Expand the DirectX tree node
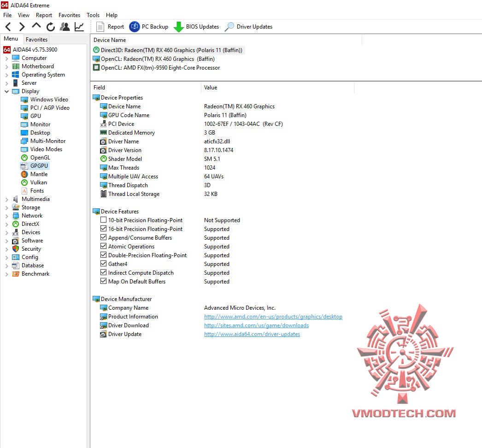Screen dimensions: 482x448 pos(6,224)
